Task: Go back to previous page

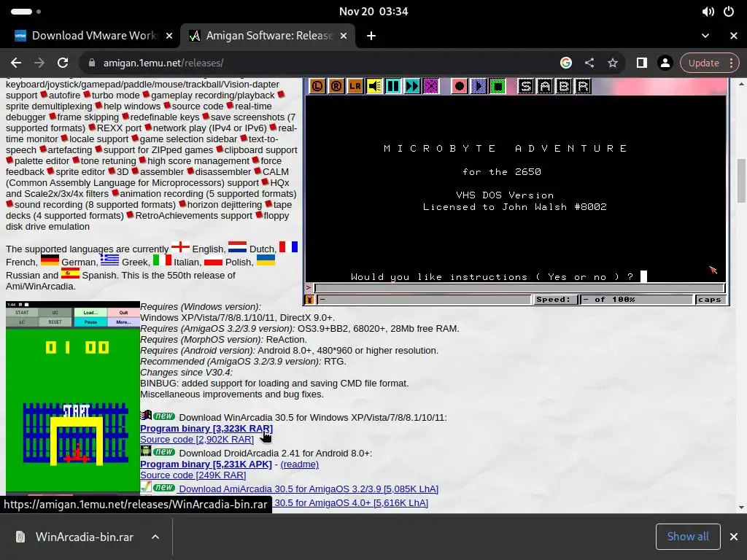Action: tap(16, 63)
